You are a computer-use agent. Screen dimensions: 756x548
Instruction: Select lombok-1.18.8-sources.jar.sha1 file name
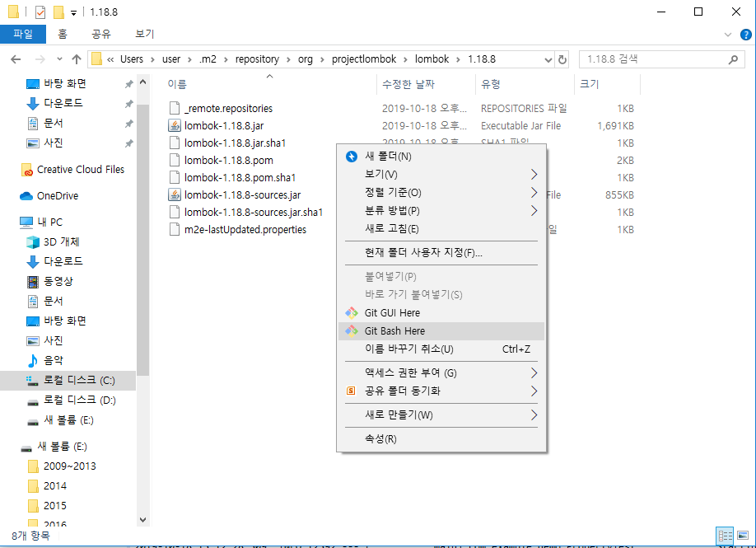(254, 213)
